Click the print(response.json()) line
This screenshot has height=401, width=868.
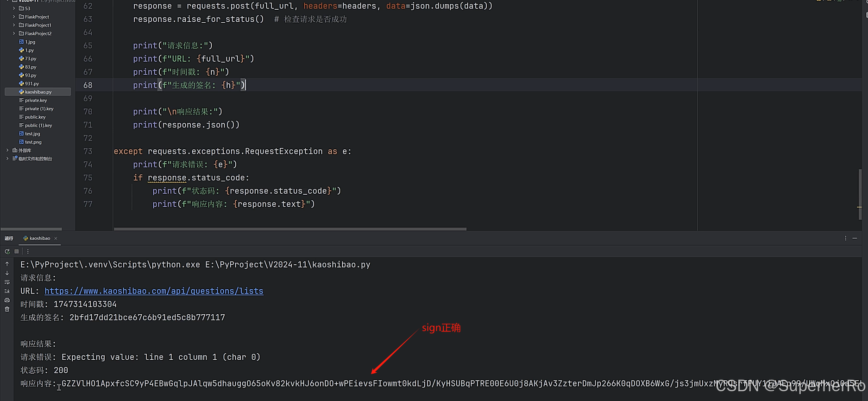(186, 125)
